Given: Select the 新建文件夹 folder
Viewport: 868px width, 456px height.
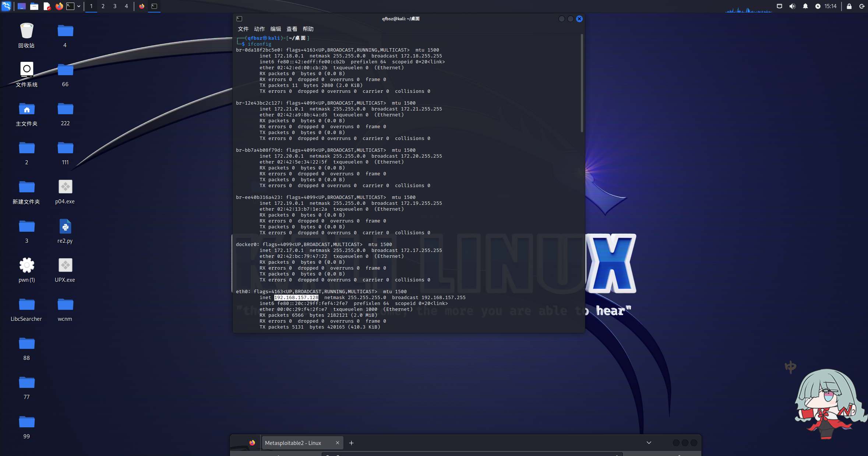Looking at the screenshot, I should tap(27, 192).
